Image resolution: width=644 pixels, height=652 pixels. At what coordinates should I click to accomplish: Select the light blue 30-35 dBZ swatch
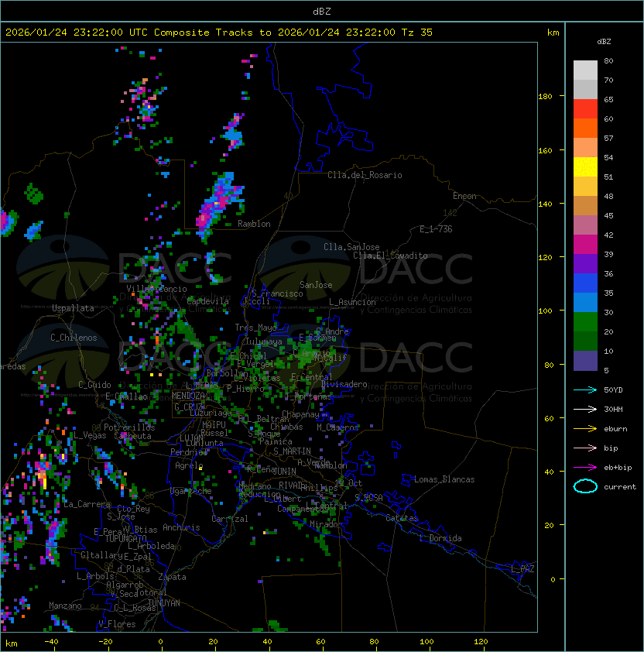tap(585, 302)
